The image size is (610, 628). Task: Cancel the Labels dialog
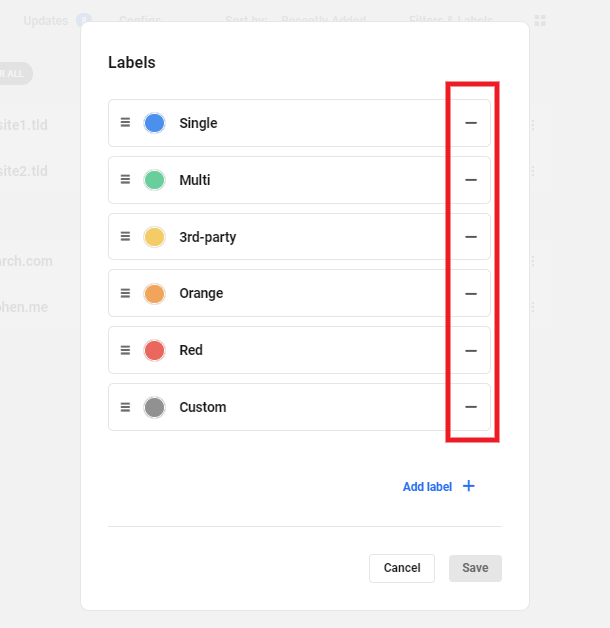[402, 568]
